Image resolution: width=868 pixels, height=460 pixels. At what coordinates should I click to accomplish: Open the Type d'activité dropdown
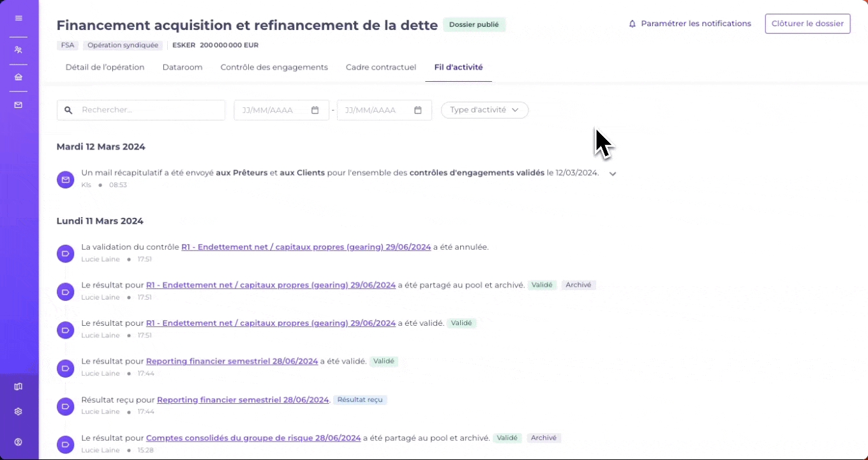click(x=484, y=110)
